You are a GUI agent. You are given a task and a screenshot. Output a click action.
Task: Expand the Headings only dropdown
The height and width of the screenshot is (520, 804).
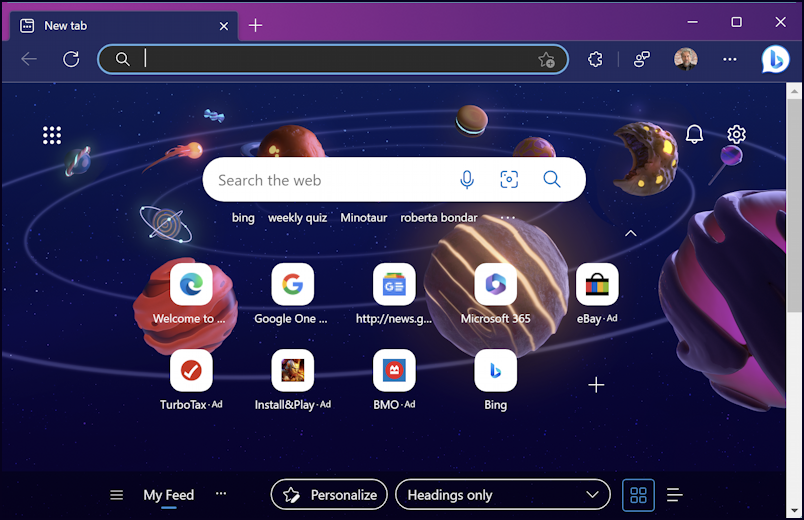point(502,495)
